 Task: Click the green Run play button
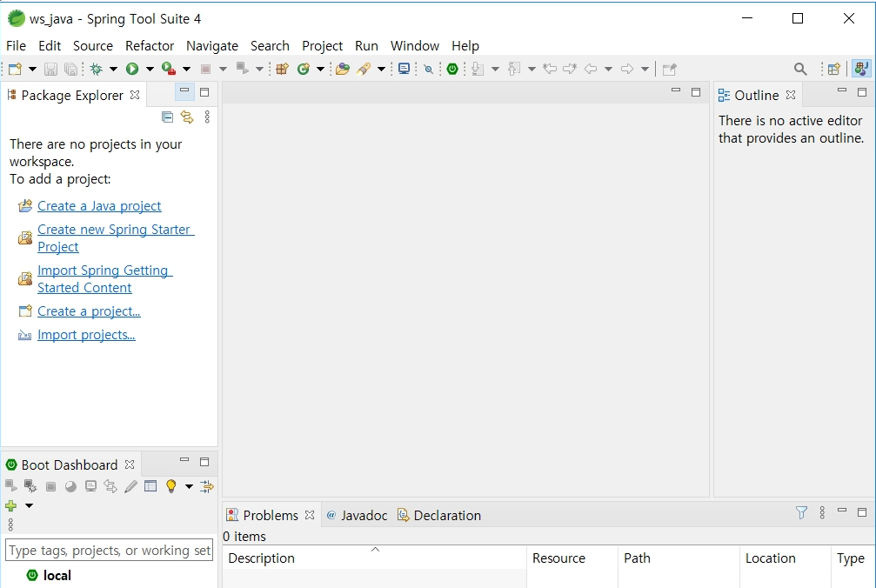pyautogui.click(x=132, y=69)
